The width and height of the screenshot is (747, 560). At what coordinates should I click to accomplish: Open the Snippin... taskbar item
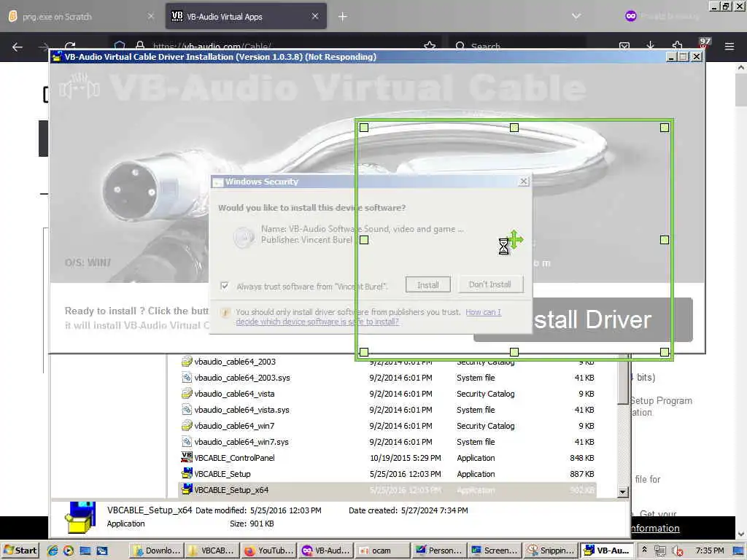point(551,551)
